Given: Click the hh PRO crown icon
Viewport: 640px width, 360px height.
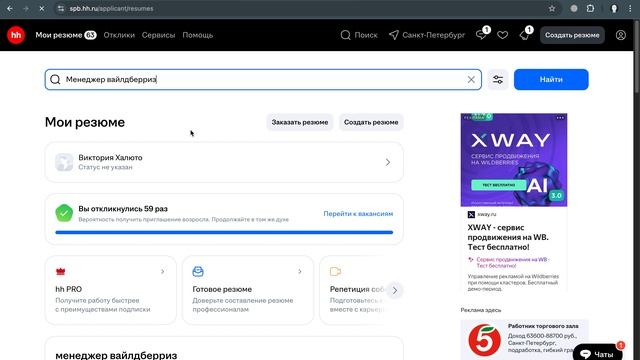Looking at the screenshot, I should [x=60, y=271].
